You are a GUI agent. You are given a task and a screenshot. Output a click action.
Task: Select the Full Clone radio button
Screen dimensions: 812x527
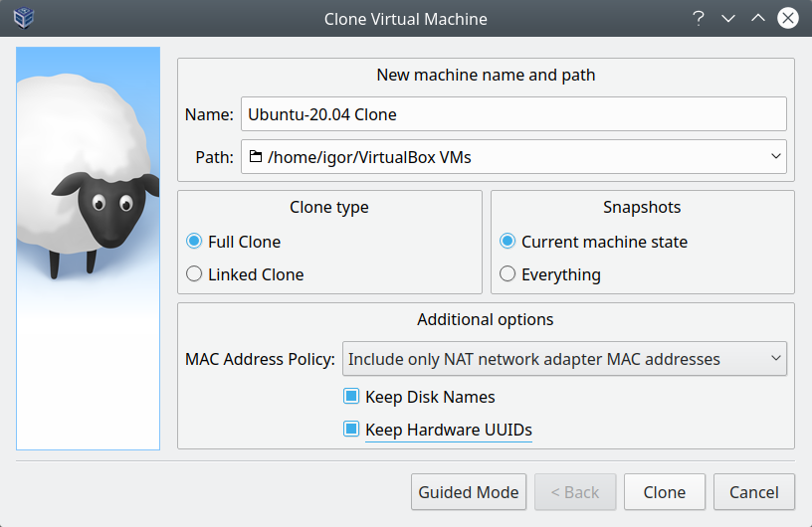(194, 242)
